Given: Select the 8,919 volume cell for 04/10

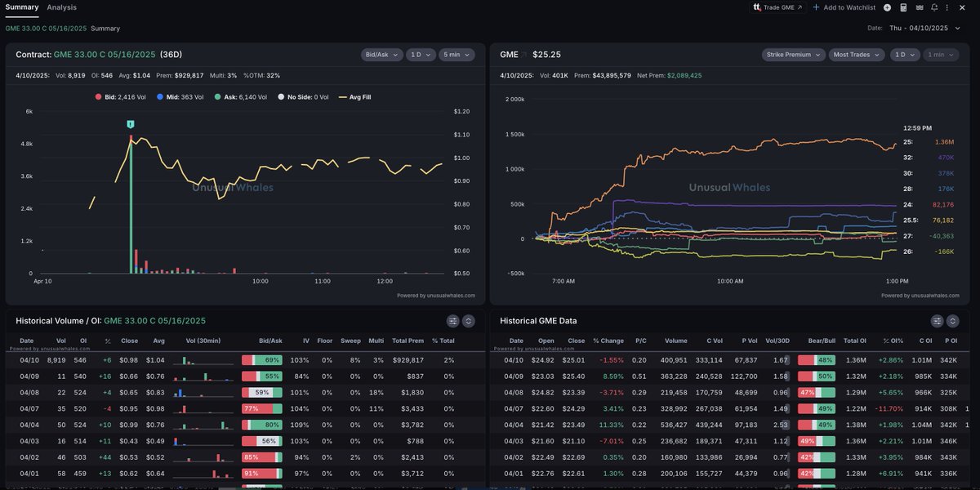Looking at the screenshot, I should tap(56, 360).
